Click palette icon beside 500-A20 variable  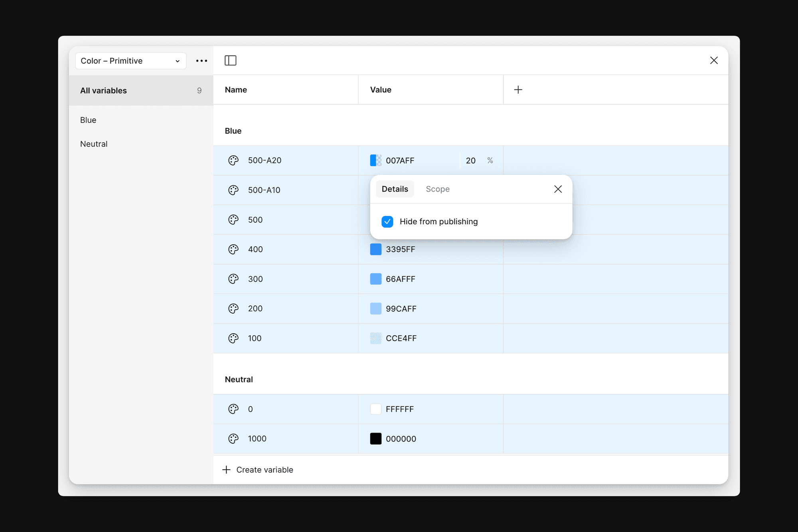tap(233, 160)
